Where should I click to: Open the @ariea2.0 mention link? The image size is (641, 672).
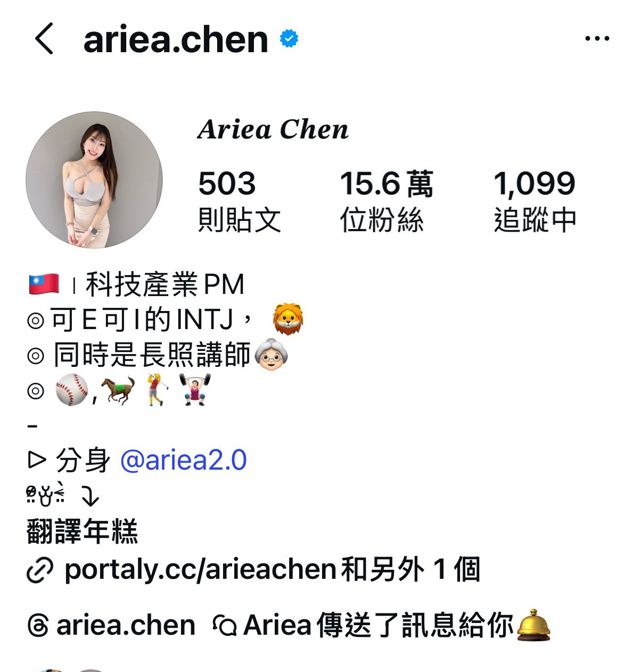[x=183, y=460]
